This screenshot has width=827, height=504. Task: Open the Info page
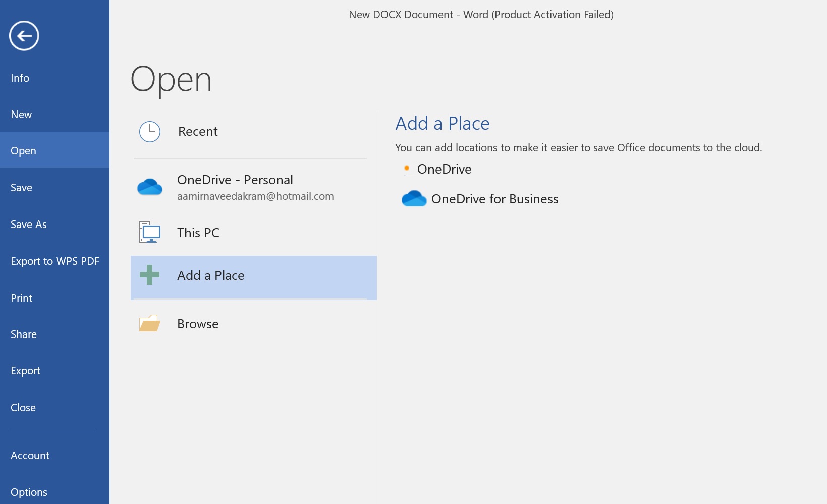pos(20,78)
